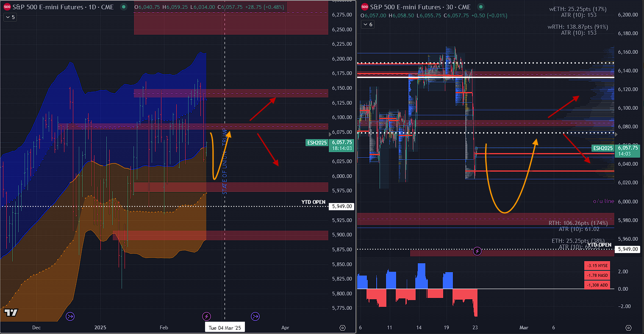Select the -1,308 ADD indicator label
Viewport: 644px width, 334px height.
coord(597,285)
